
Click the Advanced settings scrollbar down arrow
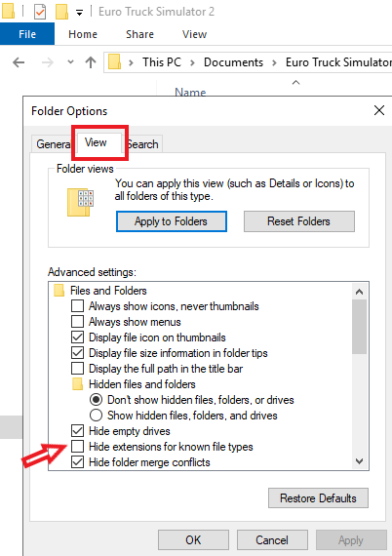(x=360, y=461)
